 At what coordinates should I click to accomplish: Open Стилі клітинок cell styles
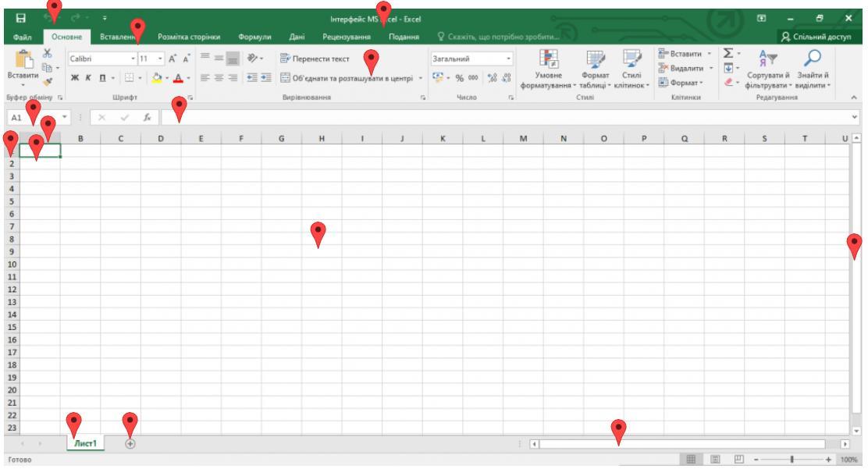[x=631, y=69]
